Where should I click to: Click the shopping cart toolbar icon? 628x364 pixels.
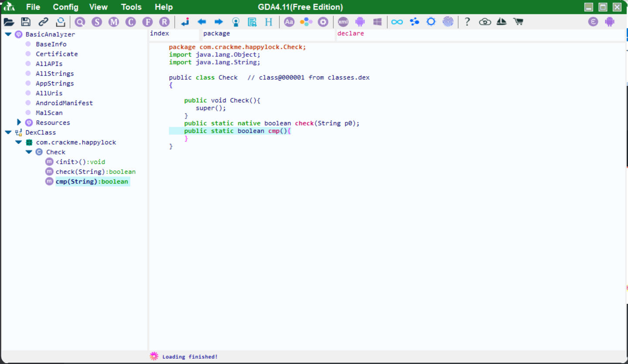(518, 22)
